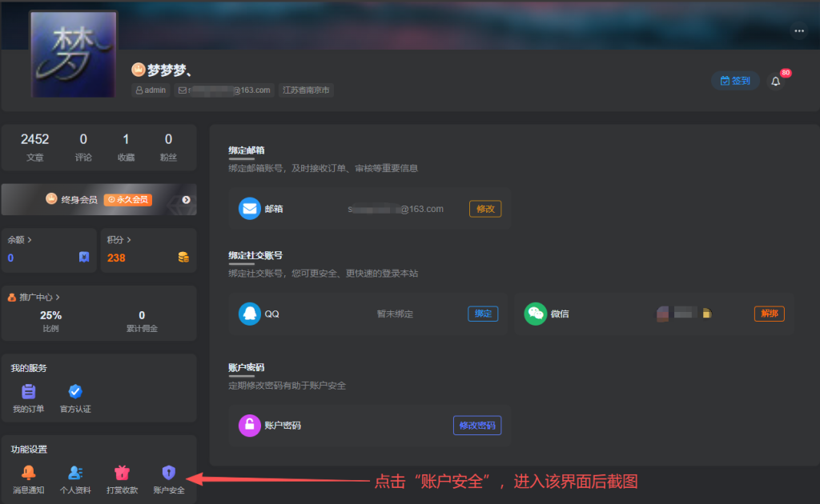Viewport: 820px width, 504px height.
Task: Click the pink 账户密码 lock icon
Action: pyautogui.click(x=250, y=425)
